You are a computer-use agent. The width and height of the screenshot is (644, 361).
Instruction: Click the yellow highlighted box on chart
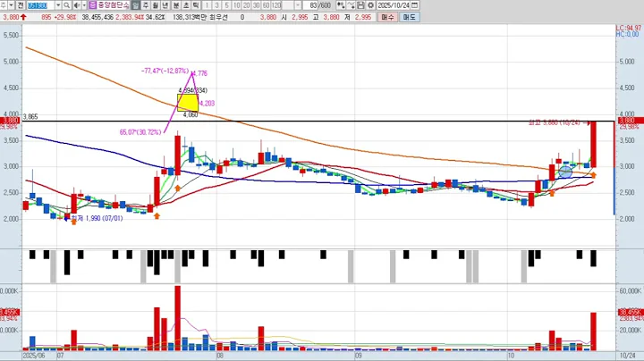tap(188, 103)
